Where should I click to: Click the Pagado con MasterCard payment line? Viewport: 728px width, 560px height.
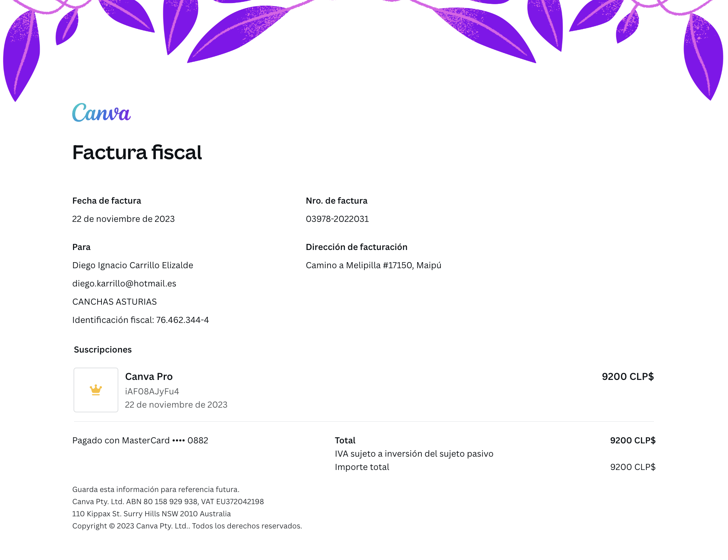(140, 440)
